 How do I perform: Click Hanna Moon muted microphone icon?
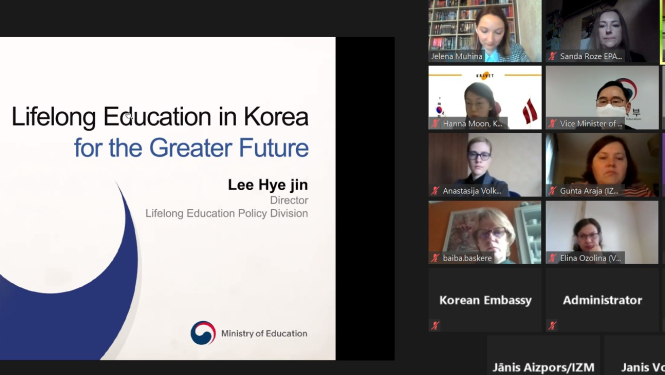coord(435,123)
